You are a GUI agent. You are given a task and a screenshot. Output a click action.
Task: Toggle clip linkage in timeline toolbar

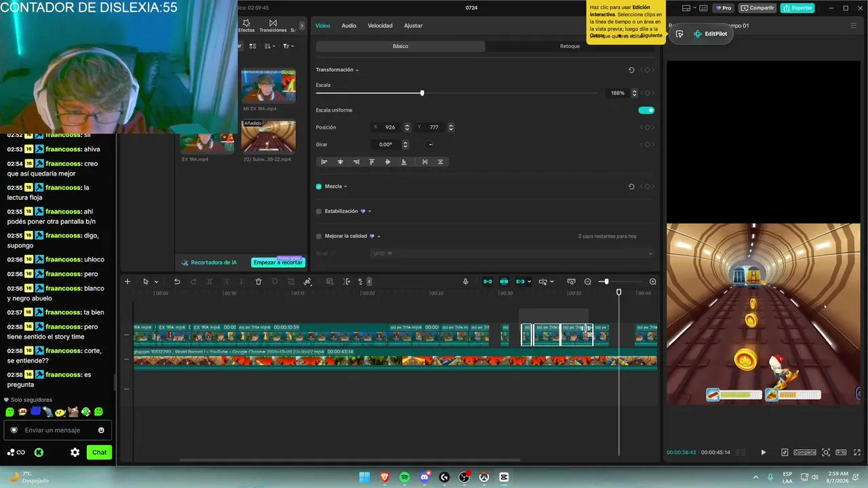520,281
